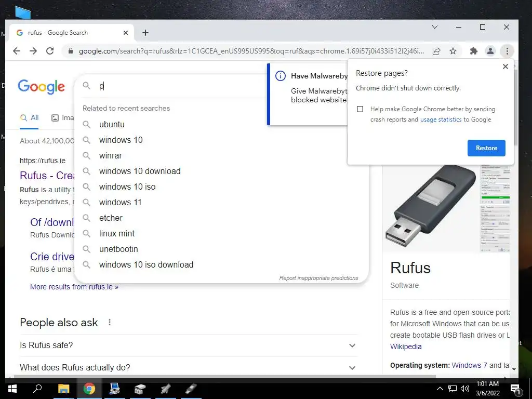
Task: Open the Of /downloads sitelink
Action: coord(52,222)
